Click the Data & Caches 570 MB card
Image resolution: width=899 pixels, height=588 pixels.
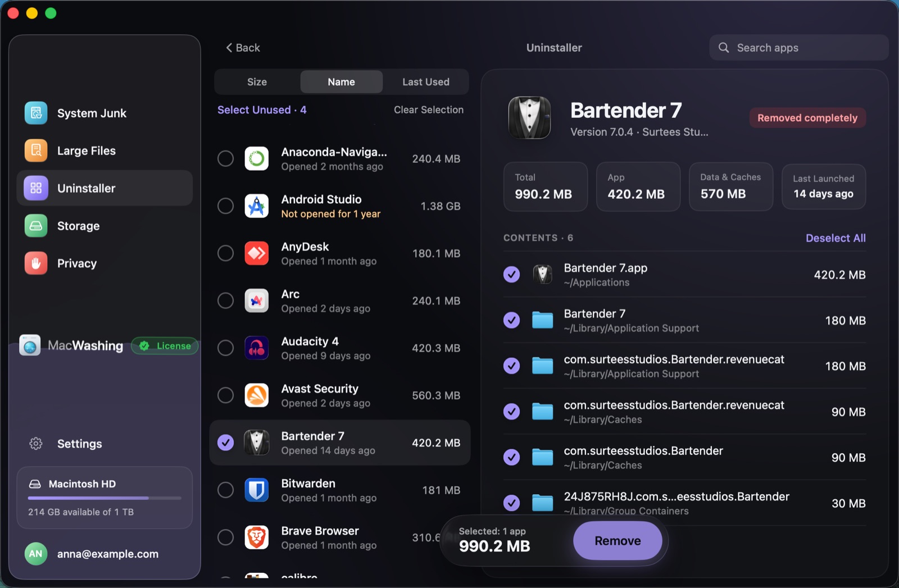(731, 186)
